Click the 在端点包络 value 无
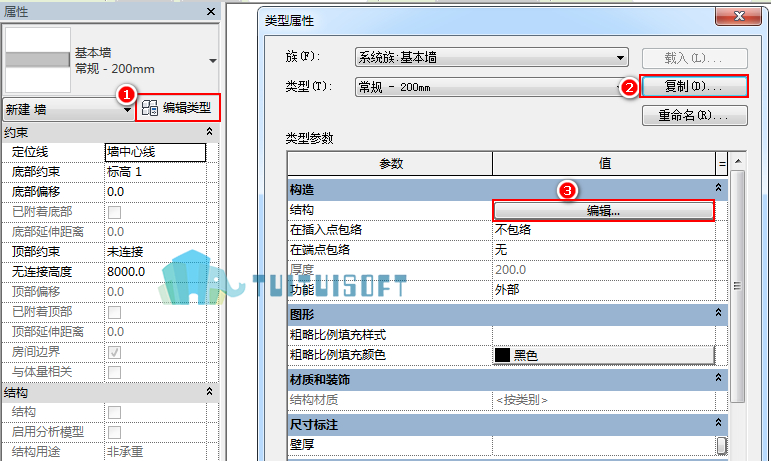771x461 pixels. tap(603, 250)
